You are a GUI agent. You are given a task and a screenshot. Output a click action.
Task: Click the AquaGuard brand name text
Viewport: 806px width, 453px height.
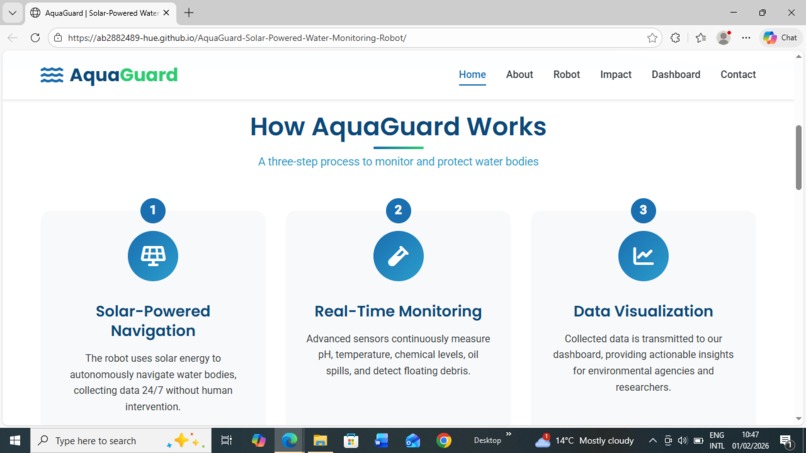click(x=124, y=75)
